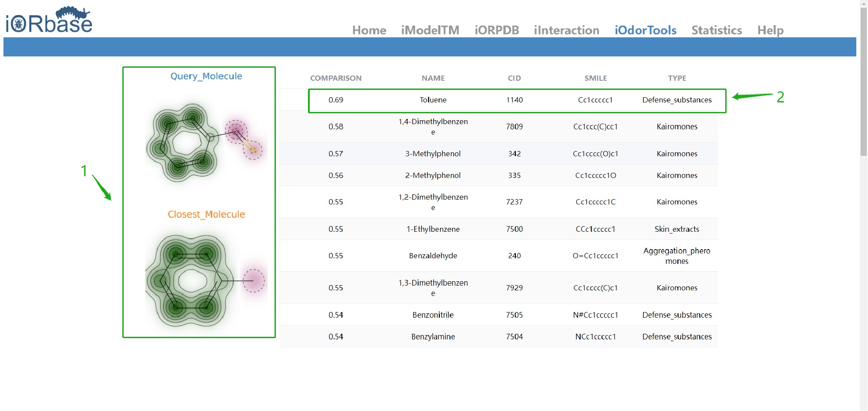Screen dimensions: 868x411
Task: Select the Toluene name cell
Action: pyautogui.click(x=433, y=100)
